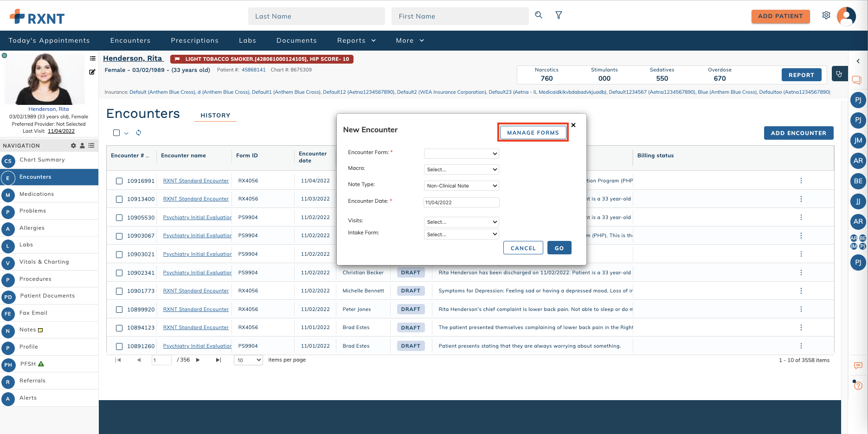The width and height of the screenshot is (868, 434).
Task: Open the navigation panel settings gear
Action: (73, 145)
